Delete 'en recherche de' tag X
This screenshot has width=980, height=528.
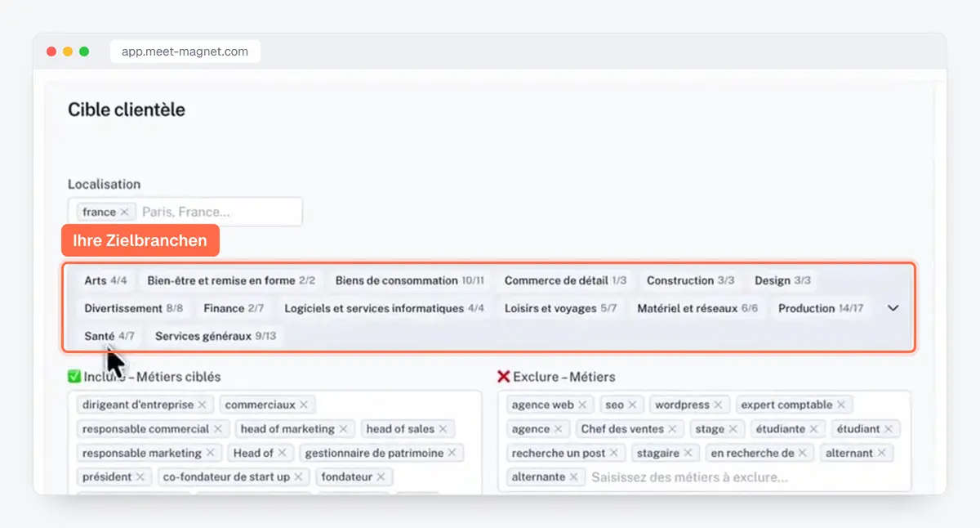click(x=803, y=453)
